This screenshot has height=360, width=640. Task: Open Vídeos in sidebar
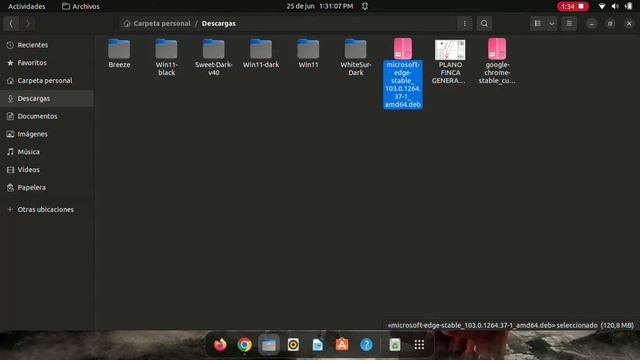point(47,169)
